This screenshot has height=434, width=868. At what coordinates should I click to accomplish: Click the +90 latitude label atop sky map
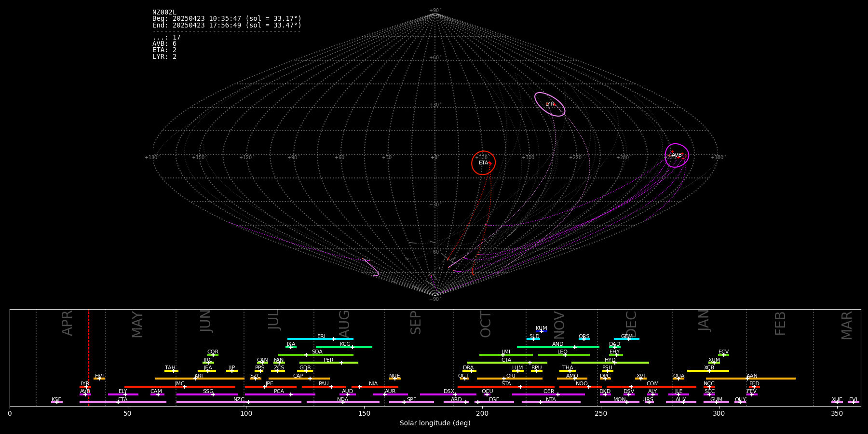coord(434,11)
